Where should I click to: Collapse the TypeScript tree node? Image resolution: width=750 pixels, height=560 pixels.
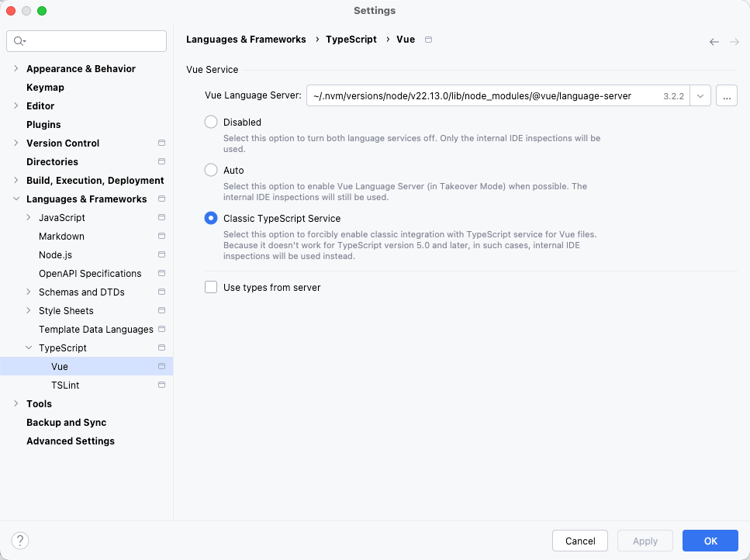coord(29,348)
